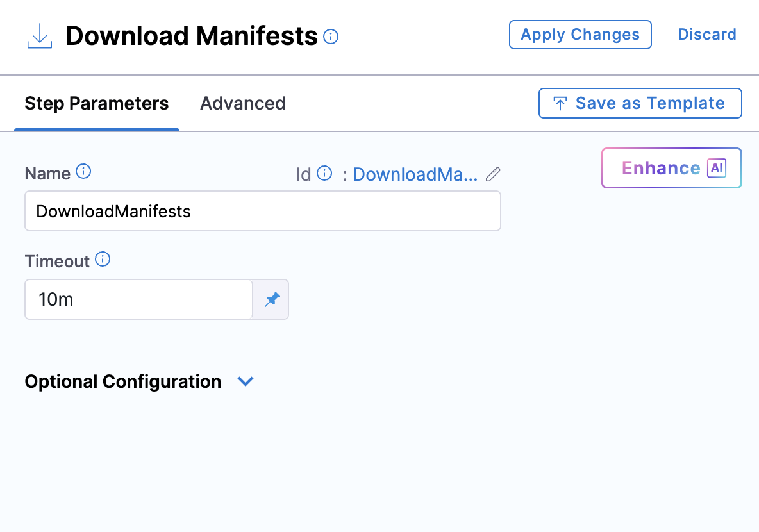The width and height of the screenshot is (759, 532).
Task: Click upload arrow icon in Save as Template
Action: [x=560, y=104]
